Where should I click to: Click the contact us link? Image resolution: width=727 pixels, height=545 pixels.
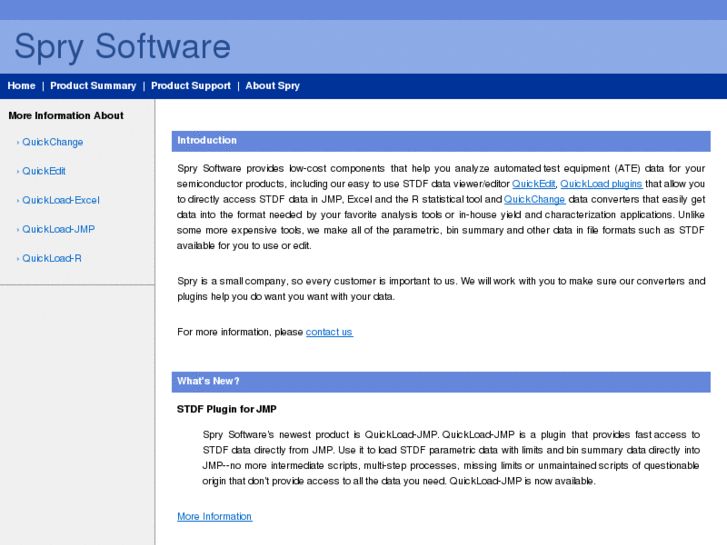click(329, 332)
